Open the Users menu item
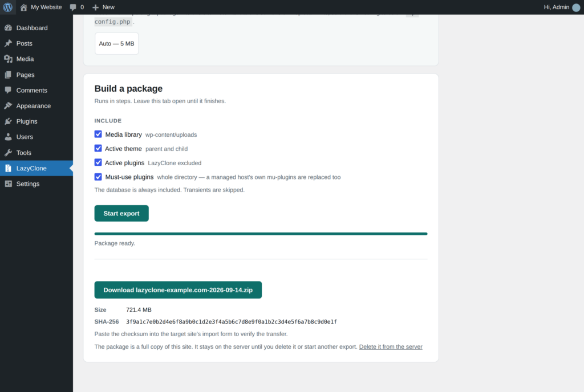 click(36, 137)
